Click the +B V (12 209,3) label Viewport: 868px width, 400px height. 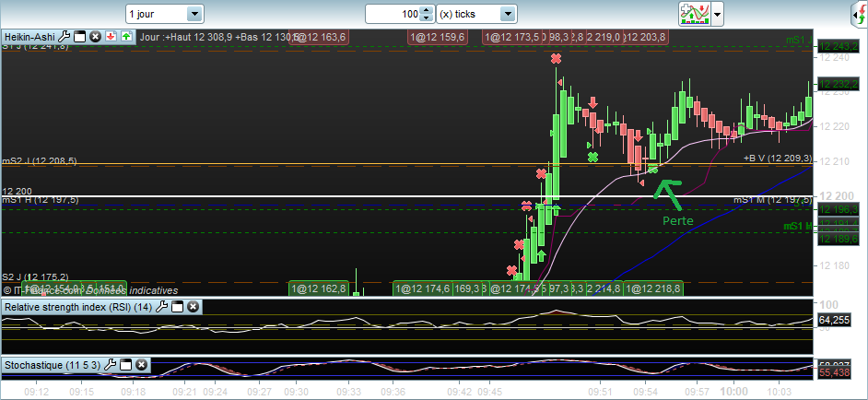pos(778,158)
